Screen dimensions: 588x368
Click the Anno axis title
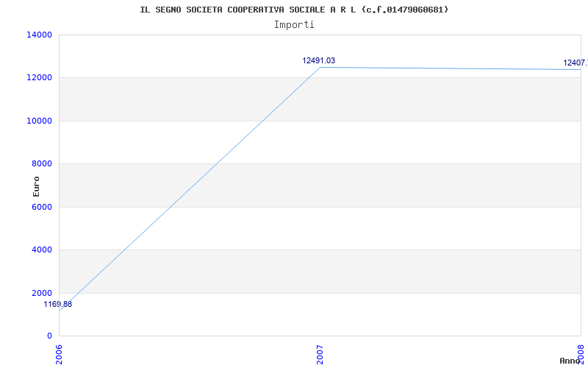[570, 361]
